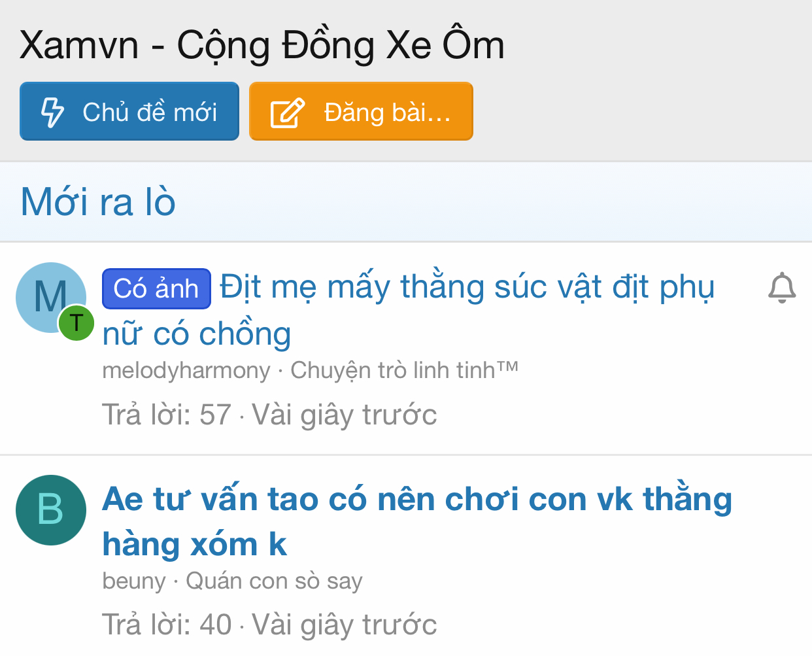Select the Có ảnh prefix tag
This screenshot has width=812, height=656.
(156, 288)
